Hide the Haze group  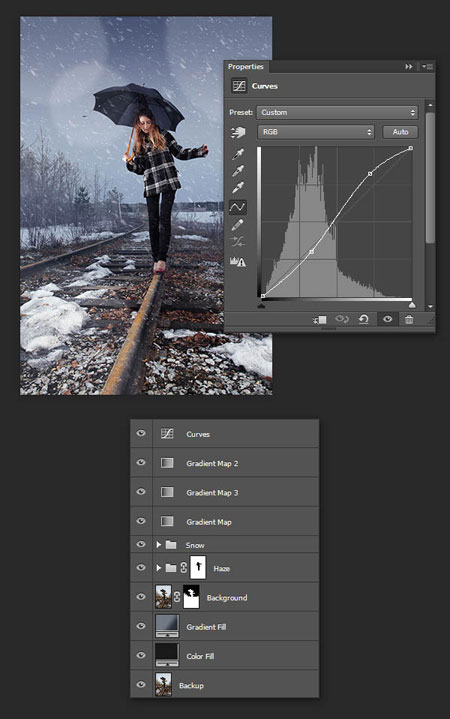(x=141, y=567)
